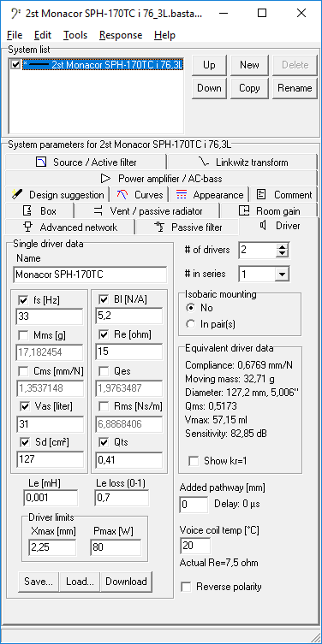Click the Copy button
Viewport: 322px width, 644px height.
[x=249, y=88]
